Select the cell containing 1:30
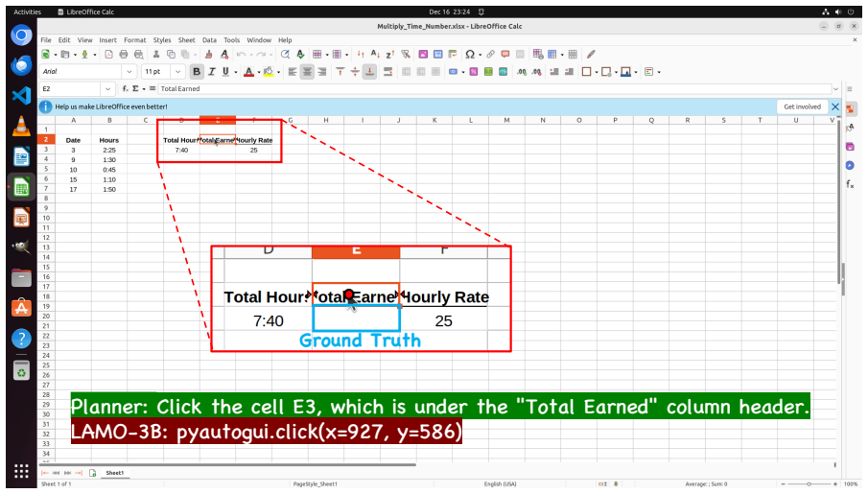This screenshot has width=868, height=494. click(x=109, y=159)
